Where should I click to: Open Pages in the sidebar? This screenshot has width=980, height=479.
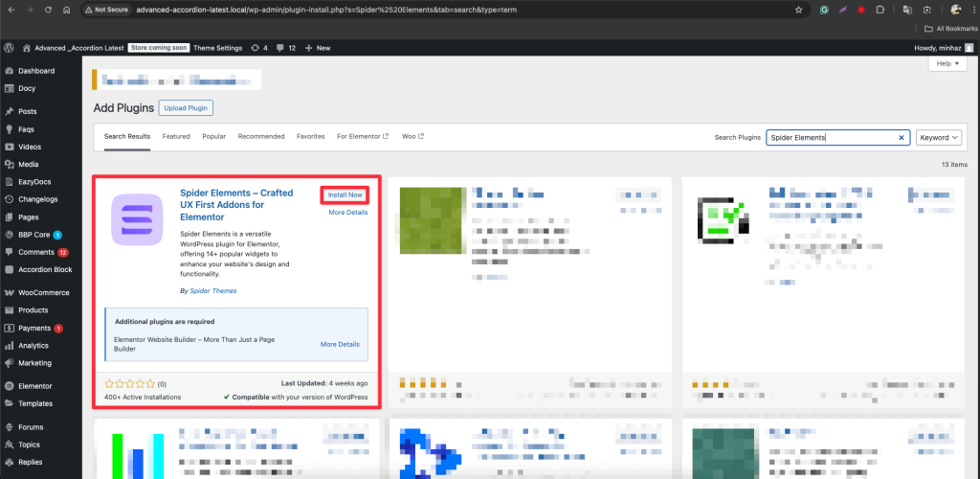coord(28,217)
